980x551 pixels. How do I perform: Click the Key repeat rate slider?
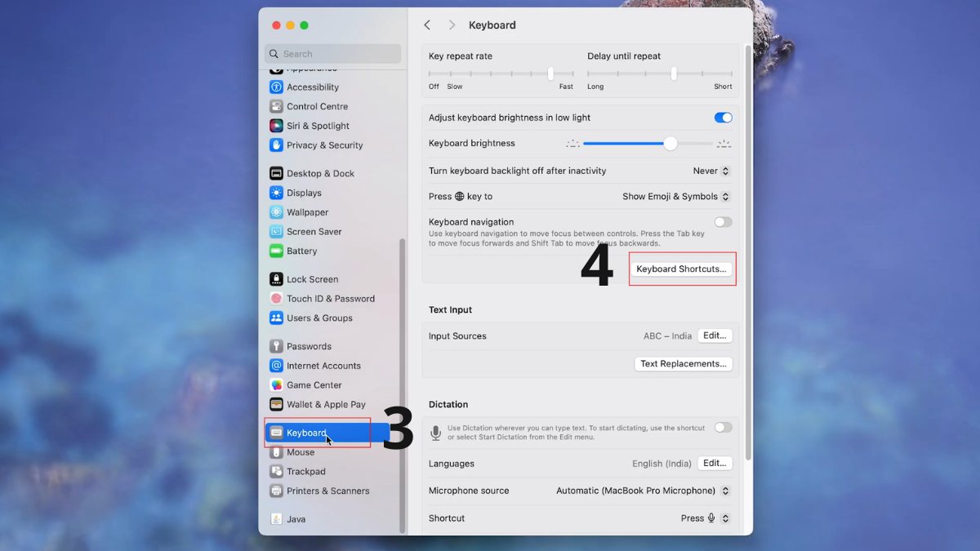[501, 73]
